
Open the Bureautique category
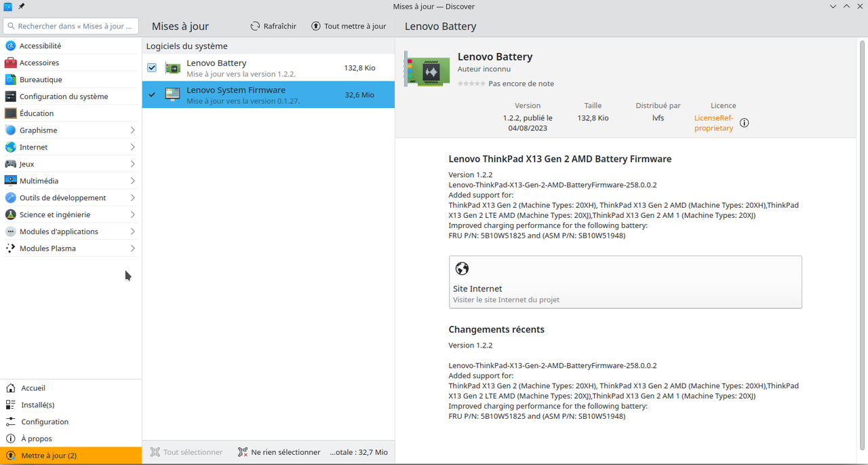[71, 79]
